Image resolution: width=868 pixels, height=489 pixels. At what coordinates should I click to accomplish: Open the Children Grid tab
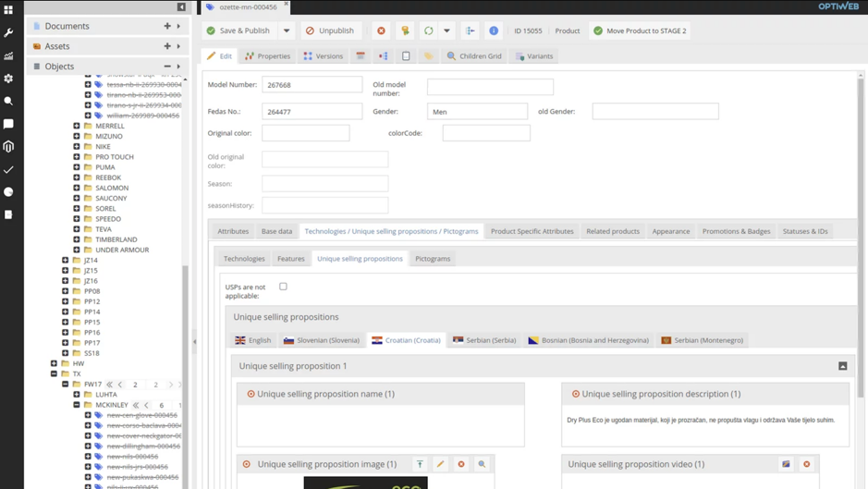[x=473, y=56]
